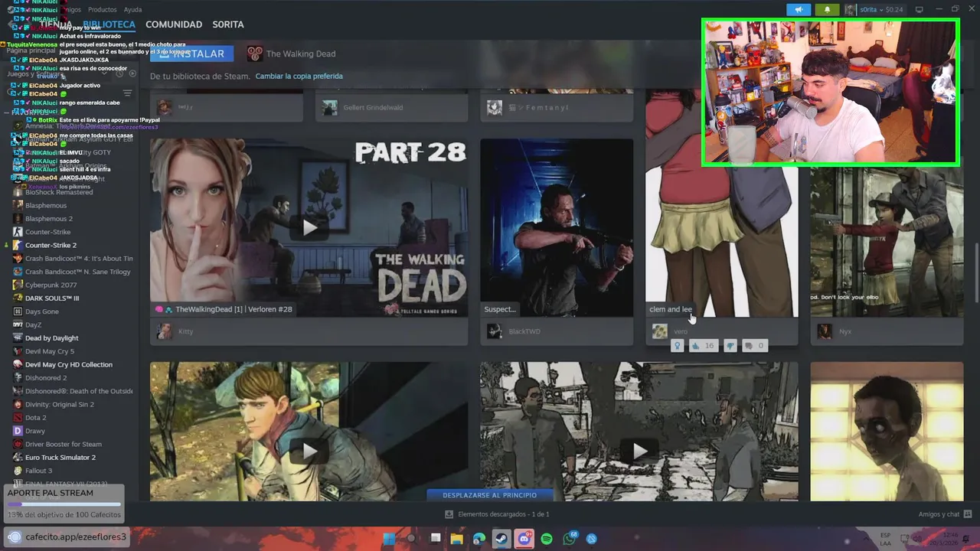
Task: Open comments on clem and lee post
Action: pos(754,346)
